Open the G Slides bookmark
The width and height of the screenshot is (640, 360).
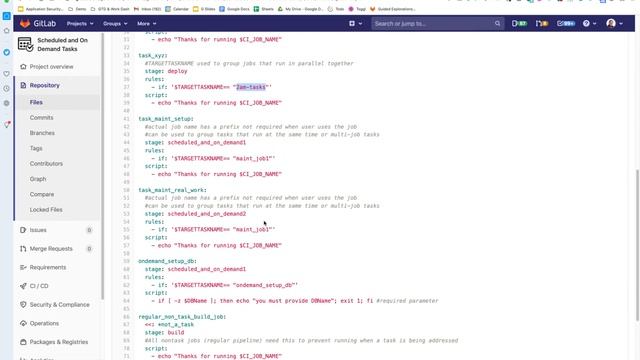point(204,9)
